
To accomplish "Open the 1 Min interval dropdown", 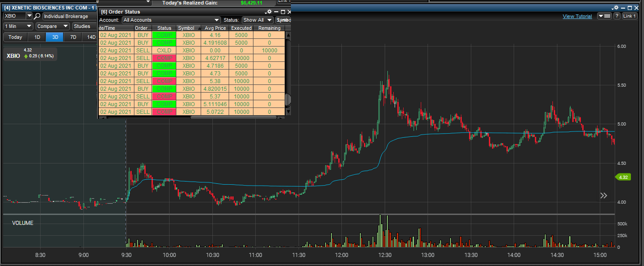I will pyautogui.click(x=18, y=26).
